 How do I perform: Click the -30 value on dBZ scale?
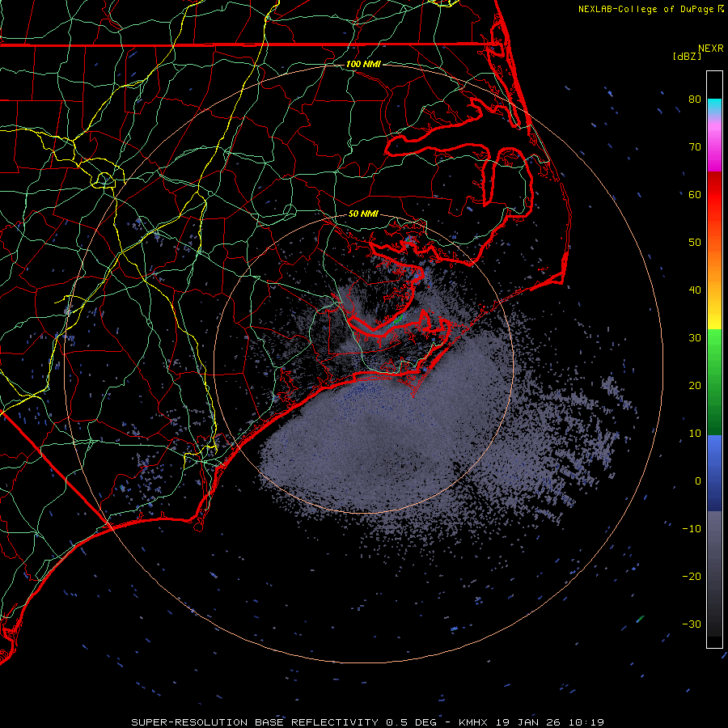(x=692, y=624)
